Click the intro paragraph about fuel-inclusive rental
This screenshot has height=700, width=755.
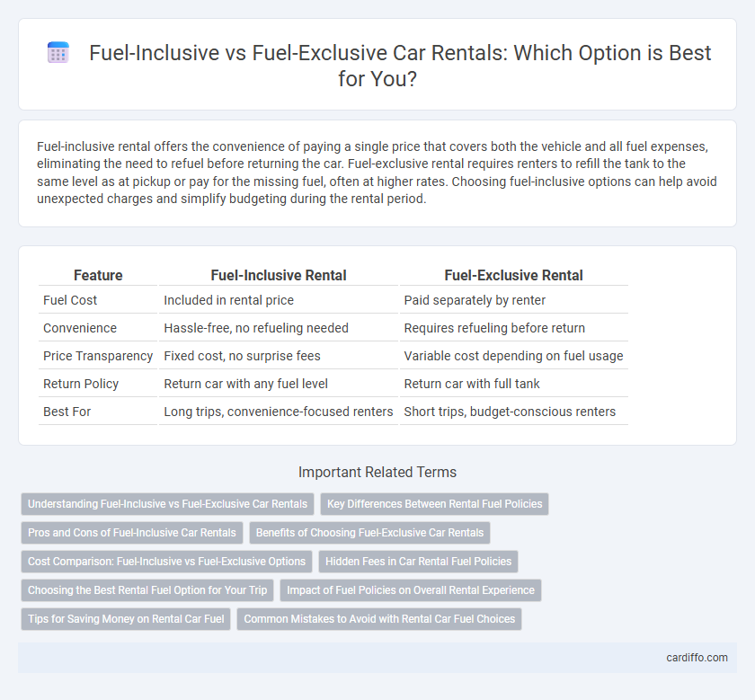point(377,173)
